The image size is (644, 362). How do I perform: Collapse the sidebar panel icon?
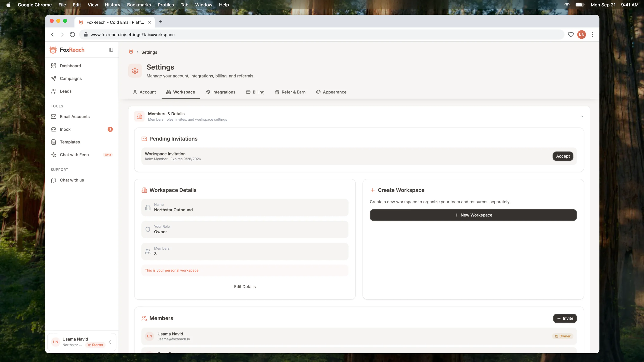pyautogui.click(x=111, y=50)
